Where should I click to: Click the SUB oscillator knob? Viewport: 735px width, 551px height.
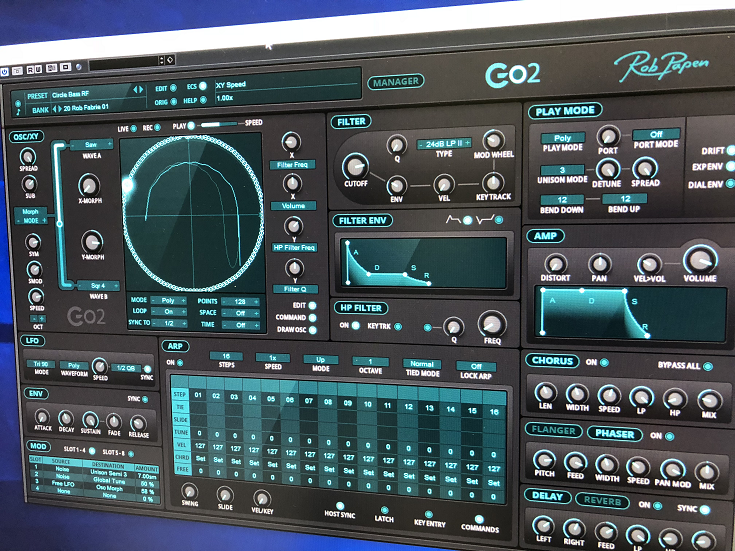point(30,184)
